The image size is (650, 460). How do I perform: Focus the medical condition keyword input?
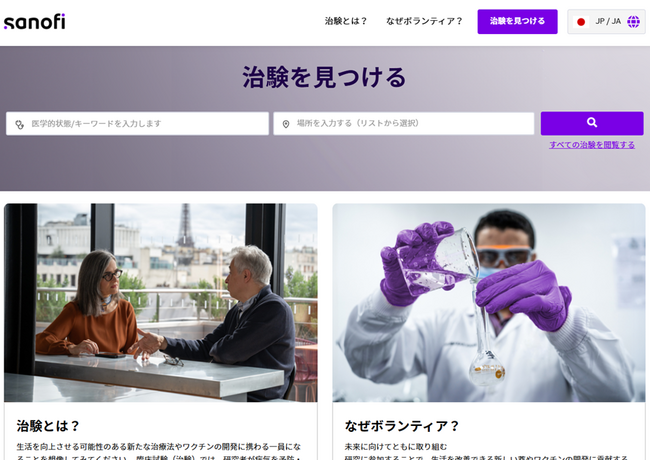(x=145, y=124)
